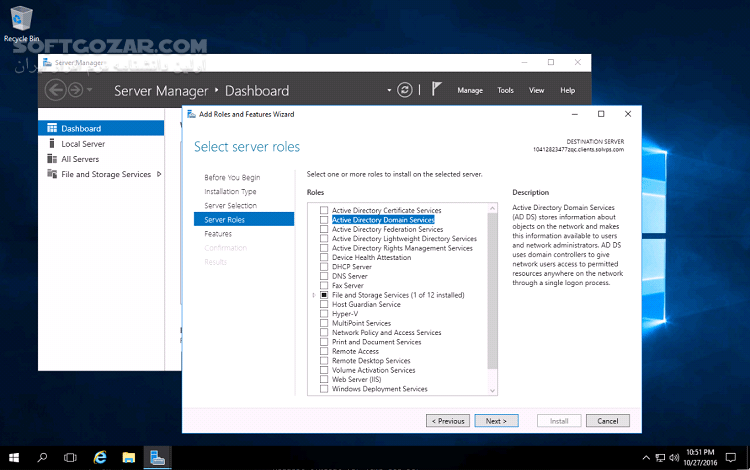
Task: Launch Internet Explorer from taskbar
Action: click(x=100, y=458)
